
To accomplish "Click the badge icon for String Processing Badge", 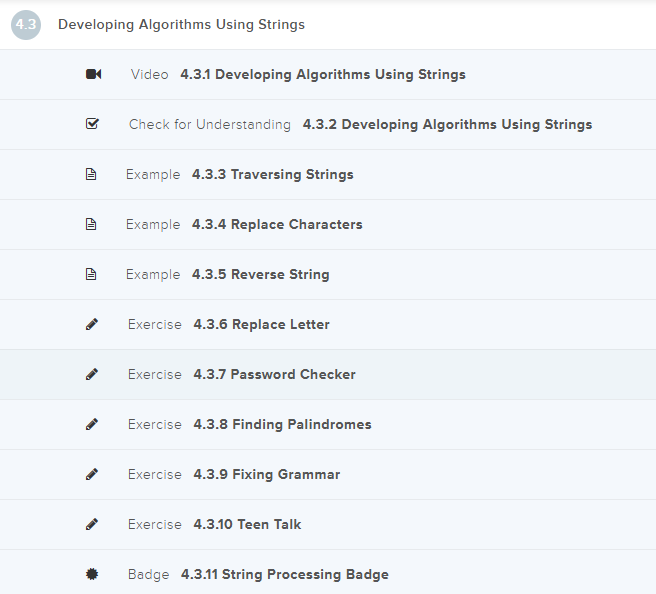I will 92,574.
